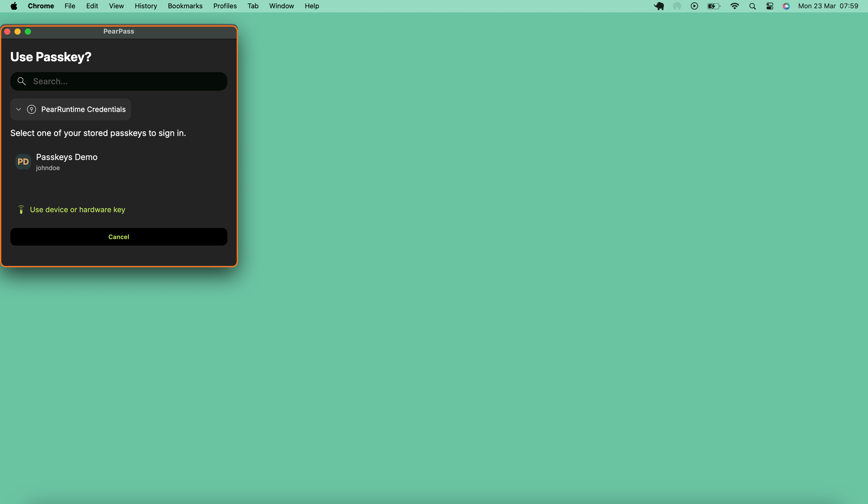Click the Screen Mirroring play icon

coord(694,6)
